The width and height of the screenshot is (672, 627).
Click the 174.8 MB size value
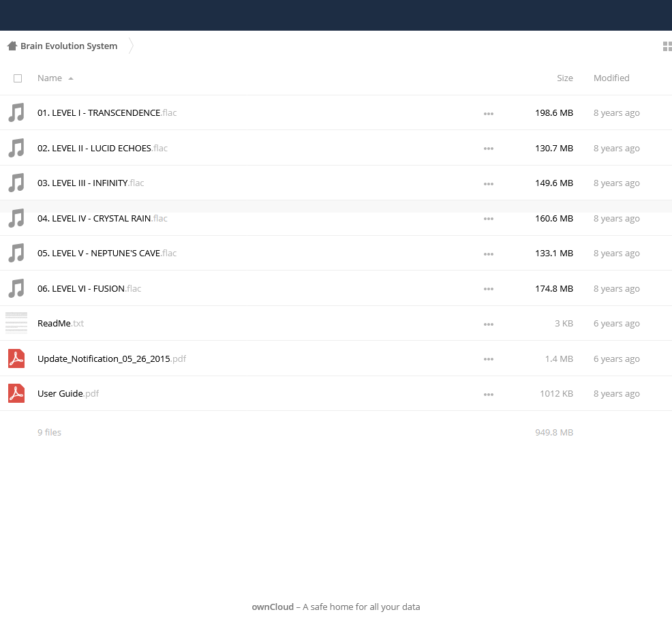click(x=553, y=289)
